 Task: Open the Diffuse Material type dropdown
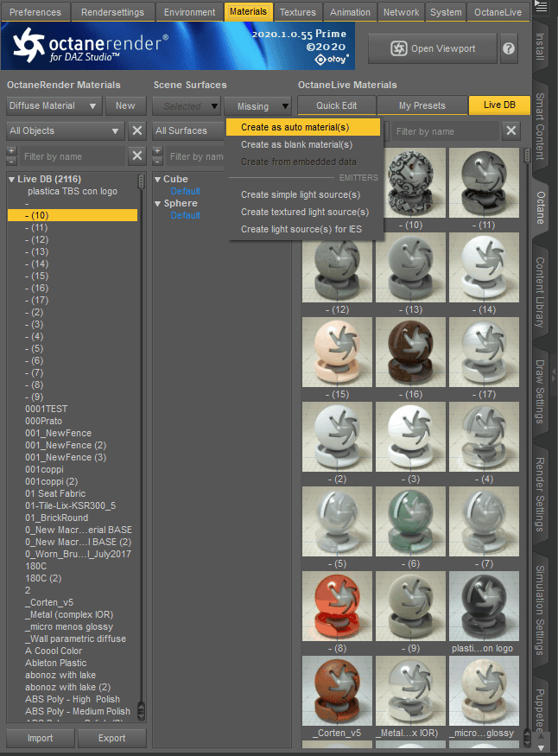[54, 105]
